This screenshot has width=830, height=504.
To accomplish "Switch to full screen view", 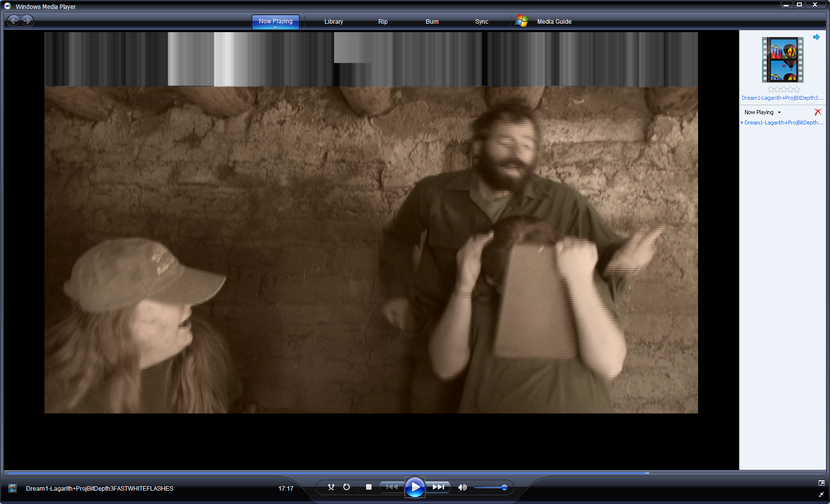I will pyautogui.click(x=821, y=483).
